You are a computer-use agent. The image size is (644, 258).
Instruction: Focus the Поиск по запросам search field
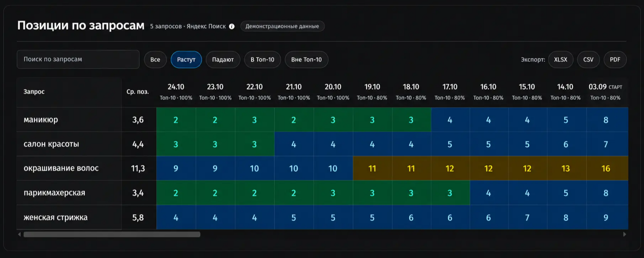78,59
